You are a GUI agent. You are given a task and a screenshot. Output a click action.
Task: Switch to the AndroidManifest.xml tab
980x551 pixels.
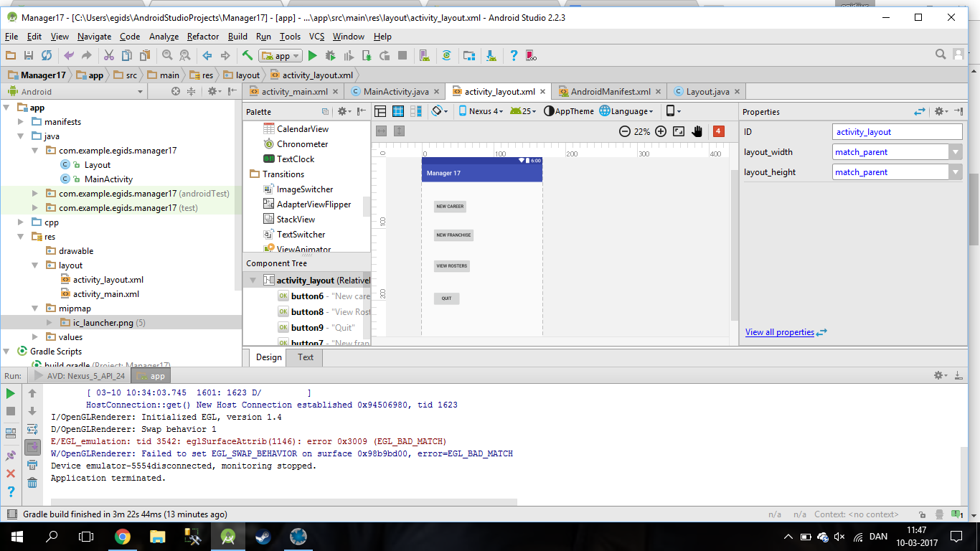610,92
